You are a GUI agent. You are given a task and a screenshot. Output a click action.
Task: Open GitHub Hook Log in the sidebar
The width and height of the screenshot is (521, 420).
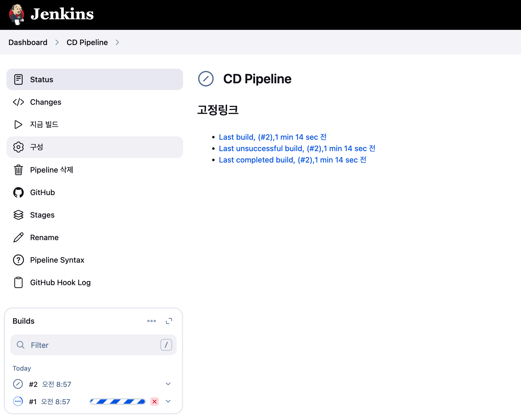click(95, 282)
